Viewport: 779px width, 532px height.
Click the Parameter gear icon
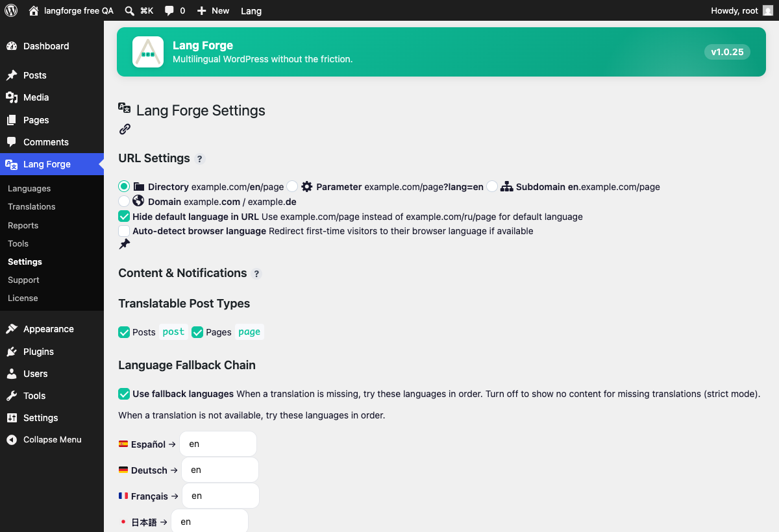pos(307,187)
